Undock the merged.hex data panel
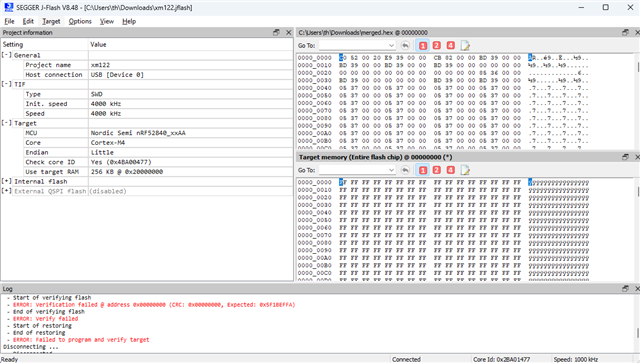 coord(625,32)
